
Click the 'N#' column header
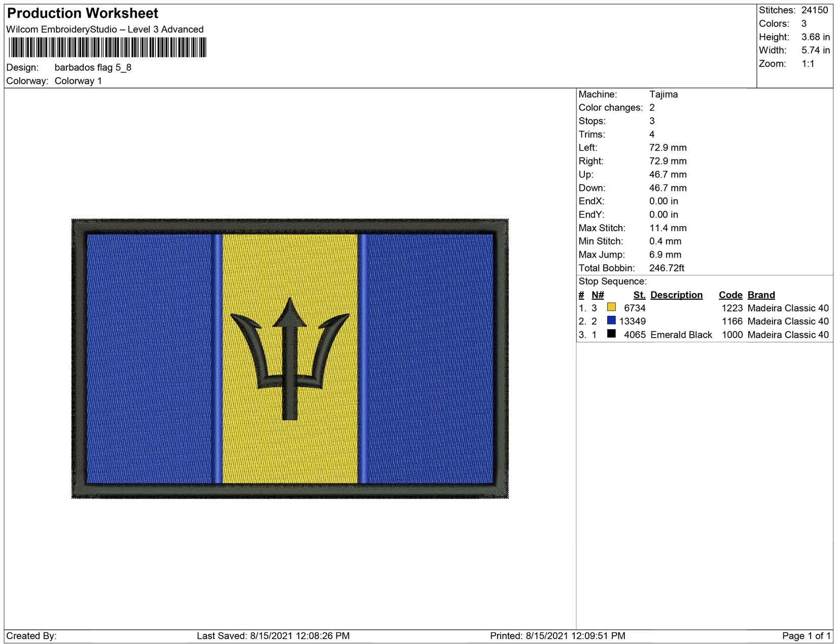598,295
